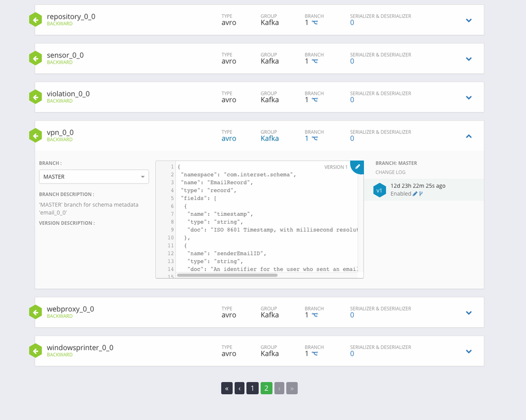
Task: Click the BRANCH: MASTER heading
Action: click(x=396, y=163)
